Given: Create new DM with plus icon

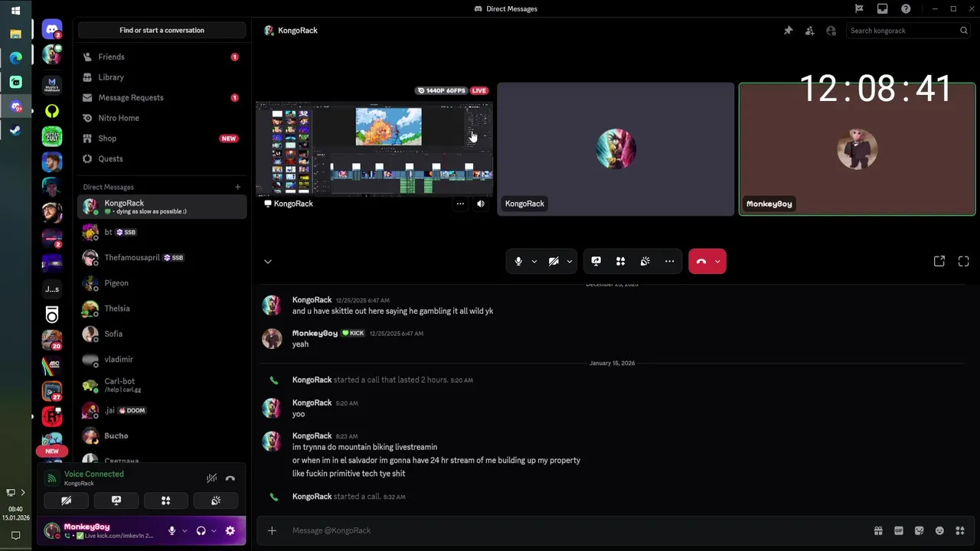Looking at the screenshot, I should 237,187.
